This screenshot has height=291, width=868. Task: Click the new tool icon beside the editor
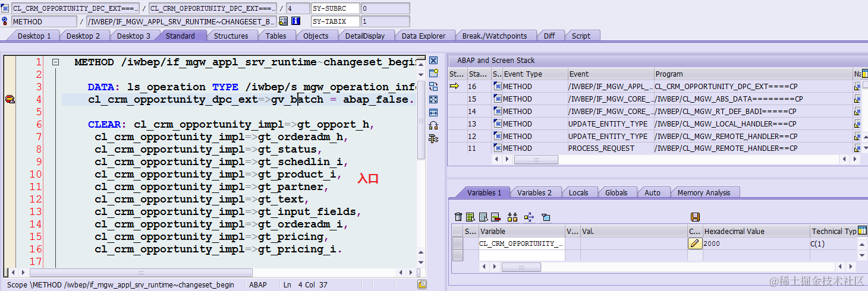(x=433, y=73)
